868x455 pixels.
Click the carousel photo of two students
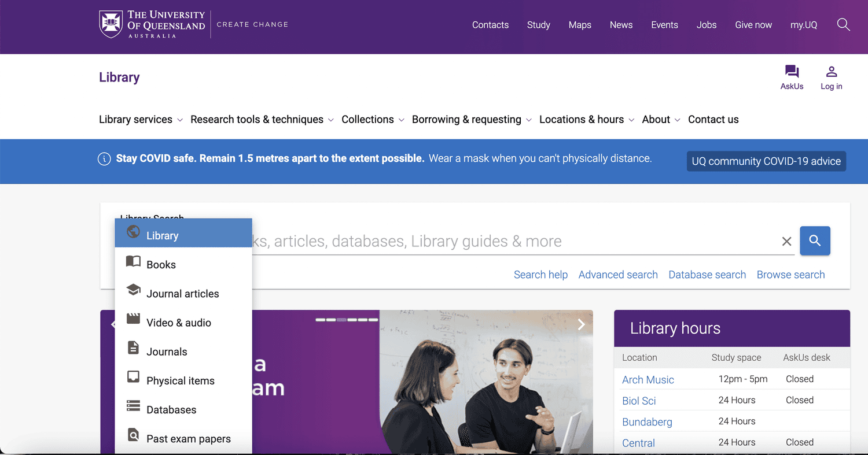pyautogui.click(x=486, y=382)
